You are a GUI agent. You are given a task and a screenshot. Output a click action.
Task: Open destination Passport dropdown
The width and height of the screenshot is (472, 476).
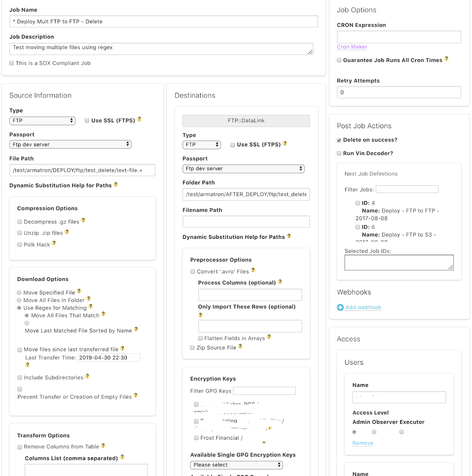tap(243, 169)
